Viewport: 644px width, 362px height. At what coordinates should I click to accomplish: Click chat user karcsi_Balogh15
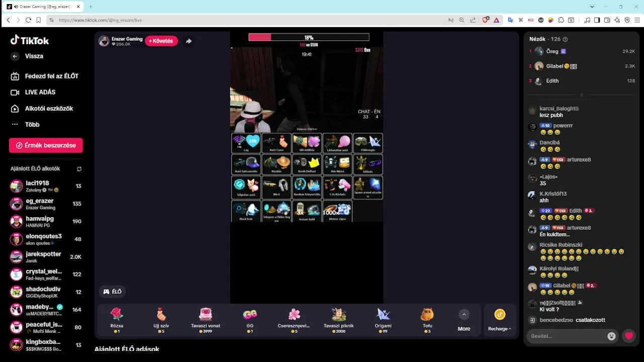click(x=559, y=109)
